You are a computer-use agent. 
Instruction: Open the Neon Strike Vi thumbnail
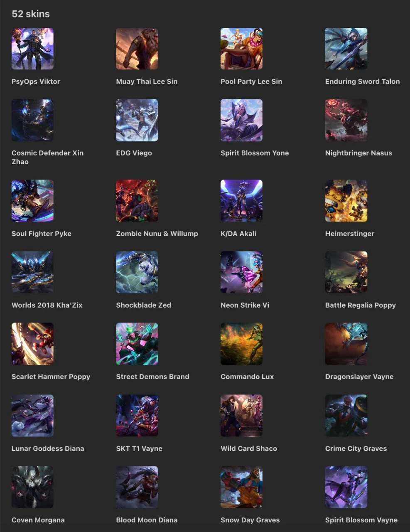241,272
